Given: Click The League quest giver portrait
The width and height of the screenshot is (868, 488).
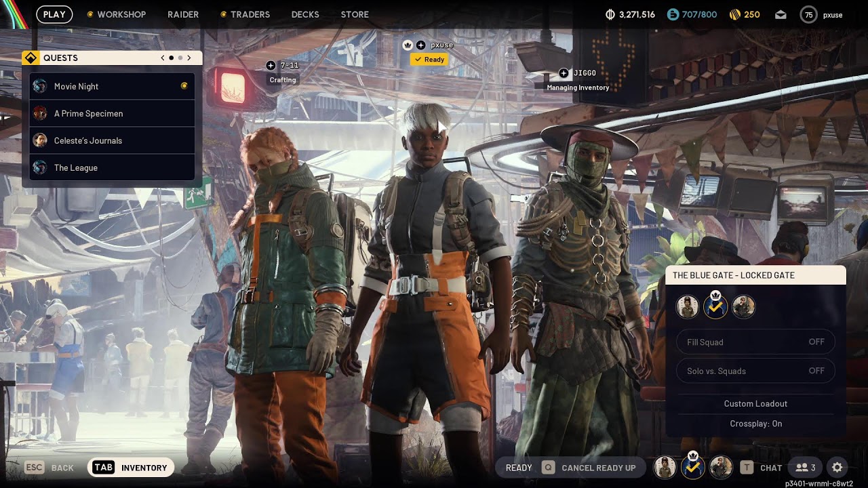Looking at the screenshot, I should (40, 167).
